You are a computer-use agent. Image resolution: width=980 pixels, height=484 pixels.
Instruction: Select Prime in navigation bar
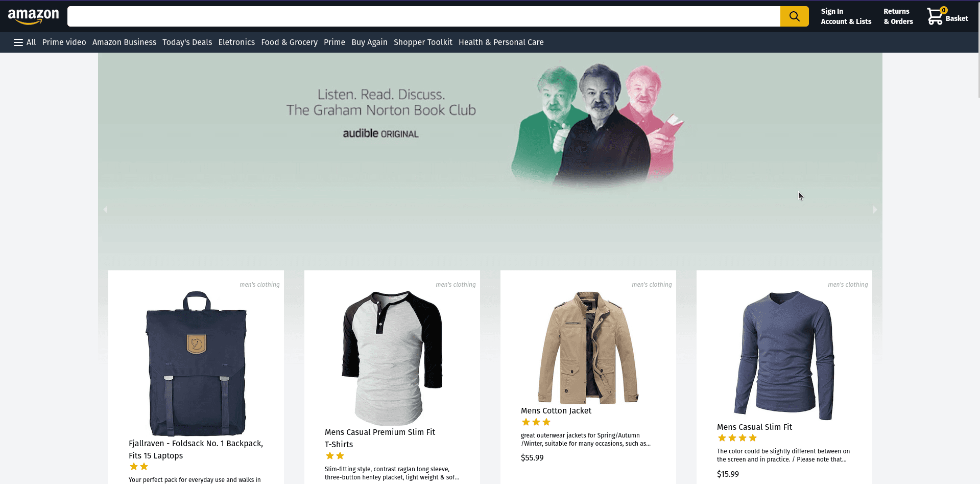point(334,42)
